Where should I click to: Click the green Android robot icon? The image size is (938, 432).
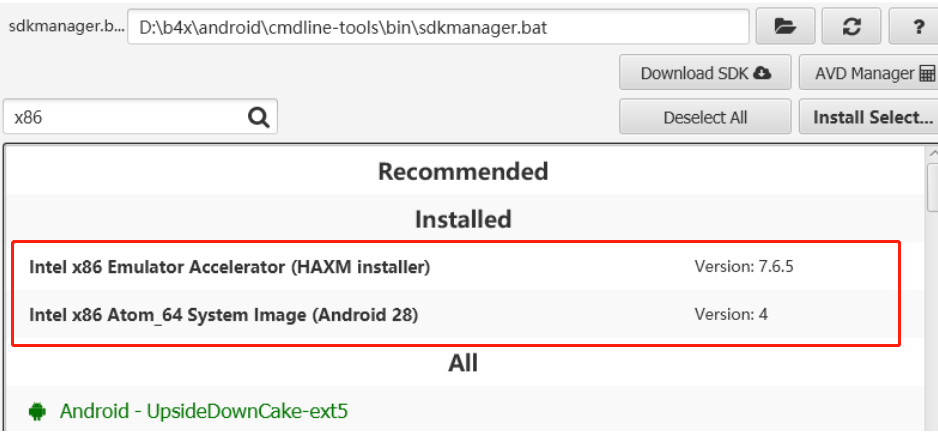coord(38,411)
